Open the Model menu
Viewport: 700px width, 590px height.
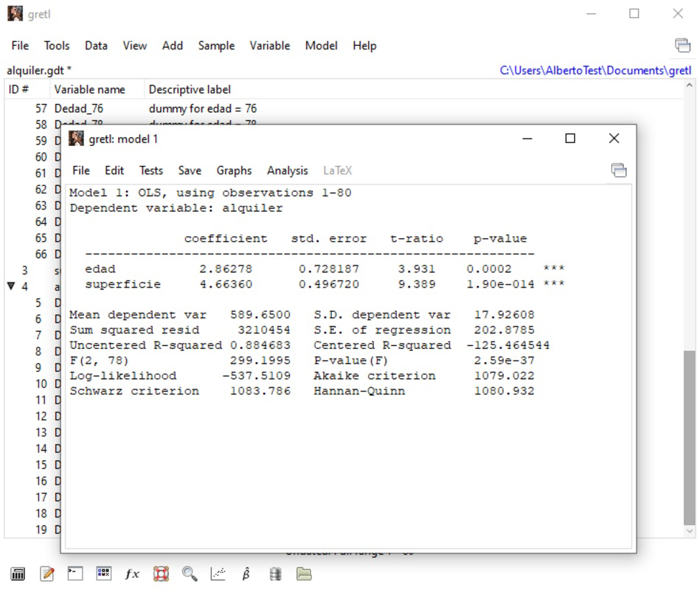[x=322, y=46]
